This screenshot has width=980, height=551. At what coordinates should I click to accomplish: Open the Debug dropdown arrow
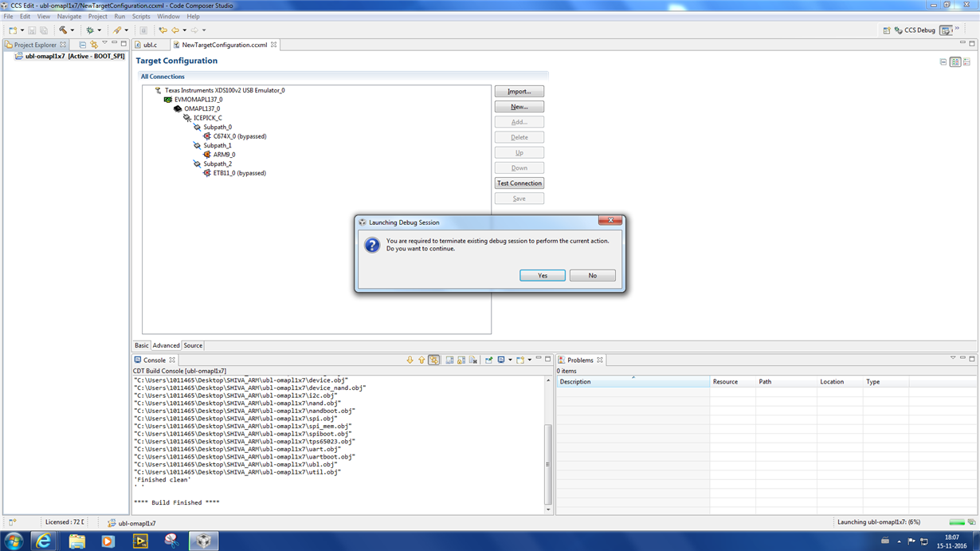100,30
